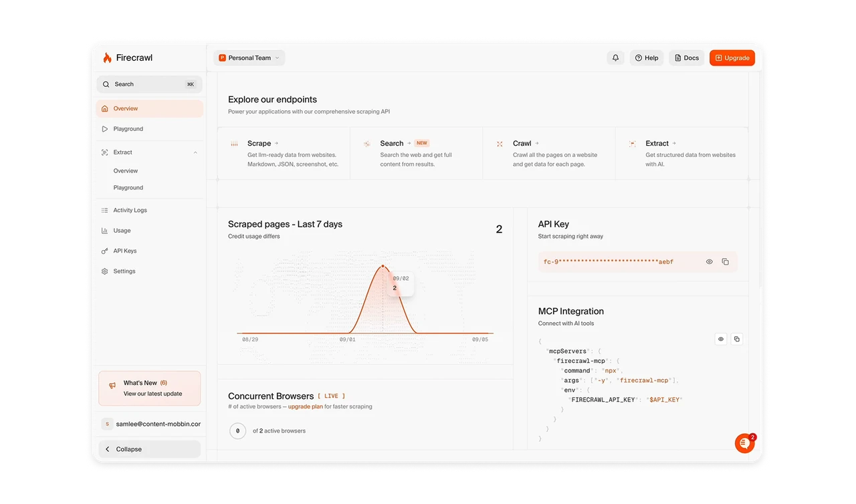
Task: Select Overview in the main sidebar
Action: pyautogui.click(x=150, y=108)
